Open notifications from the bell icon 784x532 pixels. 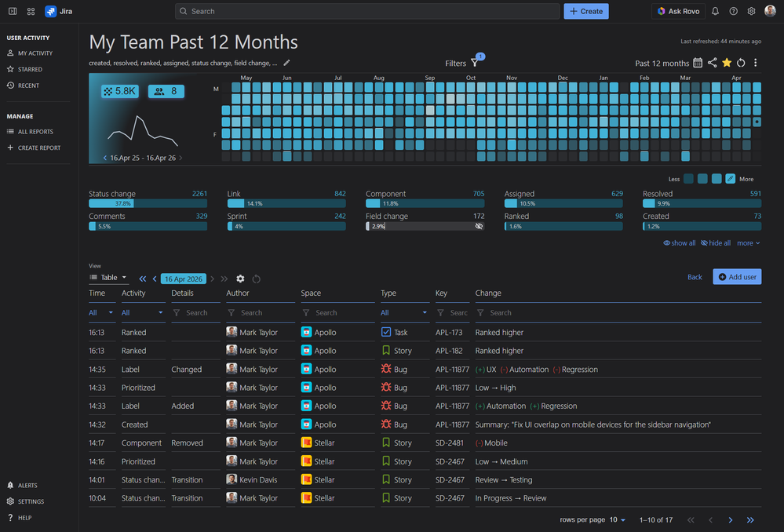[715, 11]
